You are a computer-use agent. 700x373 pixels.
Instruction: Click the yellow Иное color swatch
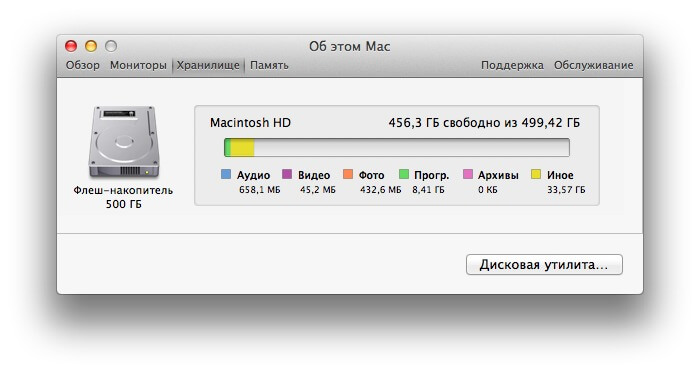click(536, 174)
